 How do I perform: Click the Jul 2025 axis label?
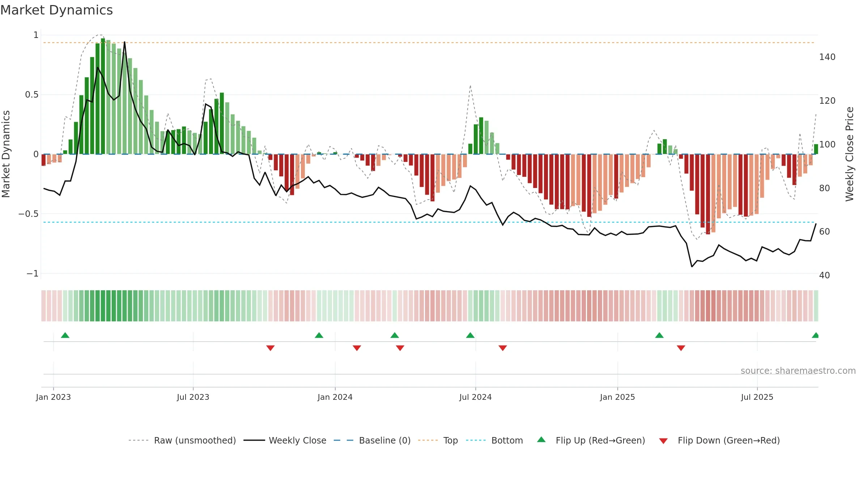(757, 397)
